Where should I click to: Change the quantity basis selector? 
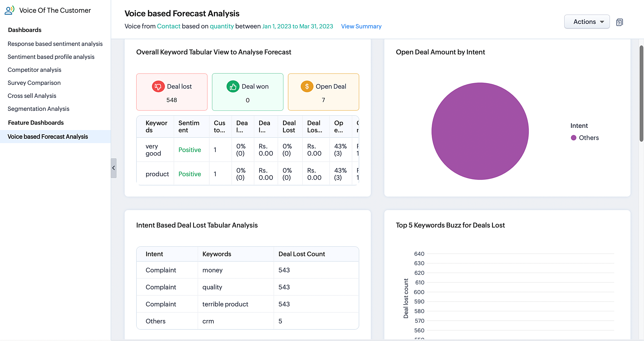point(222,26)
